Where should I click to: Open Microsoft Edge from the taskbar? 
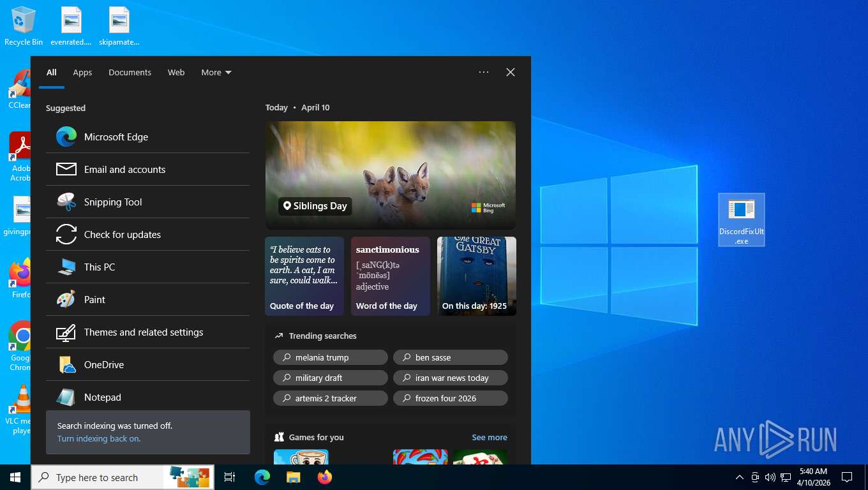(262, 477)
